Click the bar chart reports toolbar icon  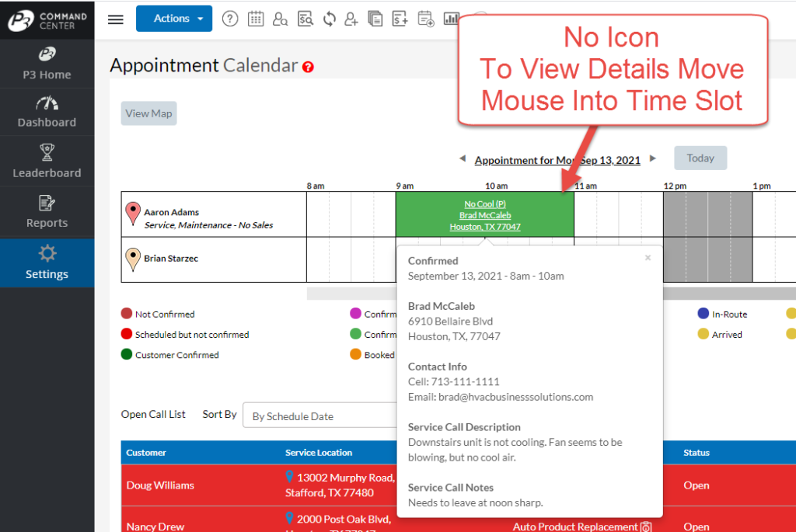click(451, 19)
